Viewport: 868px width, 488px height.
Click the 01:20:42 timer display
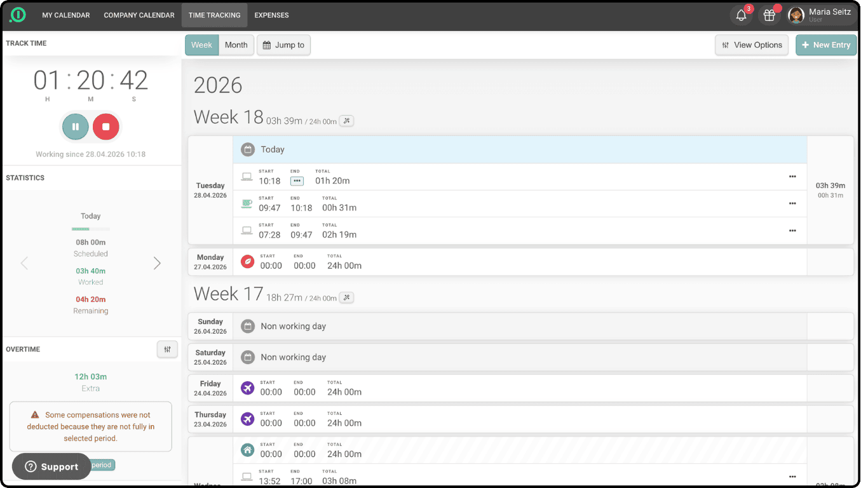click(x=91, y=81)
